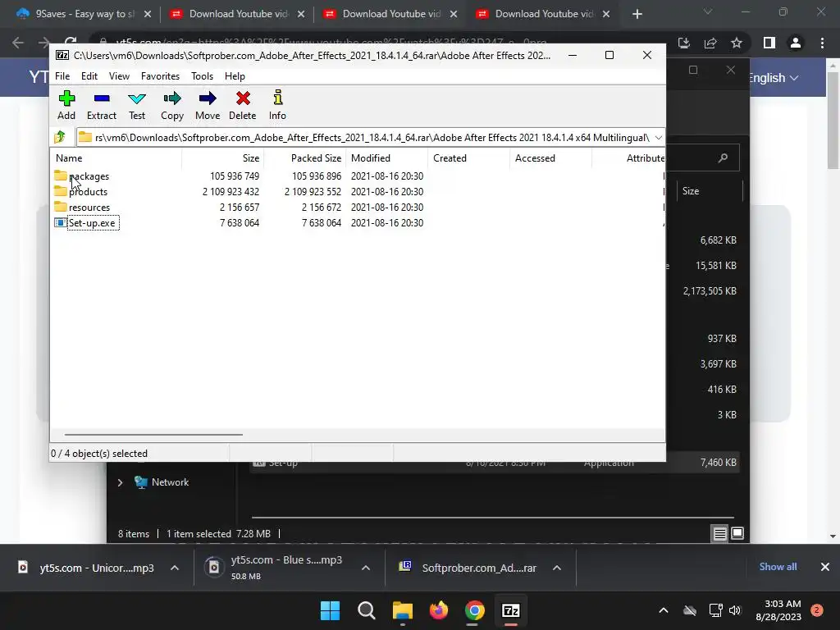Expand the Network tree node in Explorer
The height and width of the screenshot is (630, 840).
point(120,482)
